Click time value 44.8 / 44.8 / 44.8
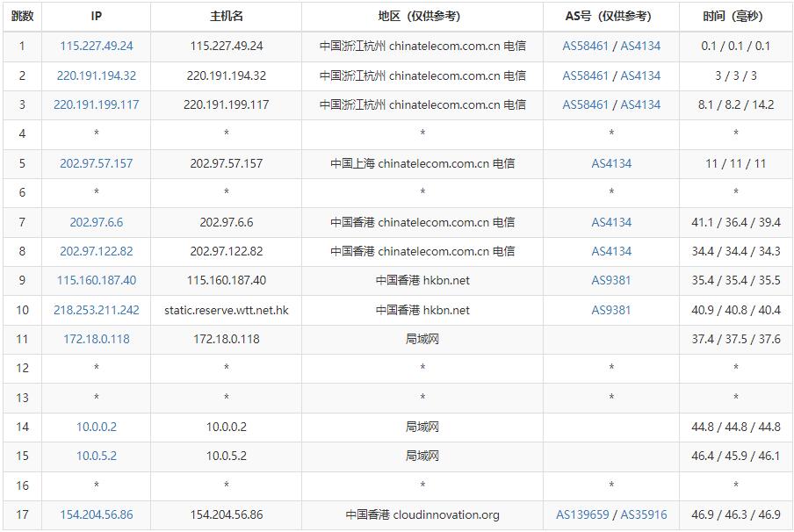794x532 pixels. tap(736, 427)
